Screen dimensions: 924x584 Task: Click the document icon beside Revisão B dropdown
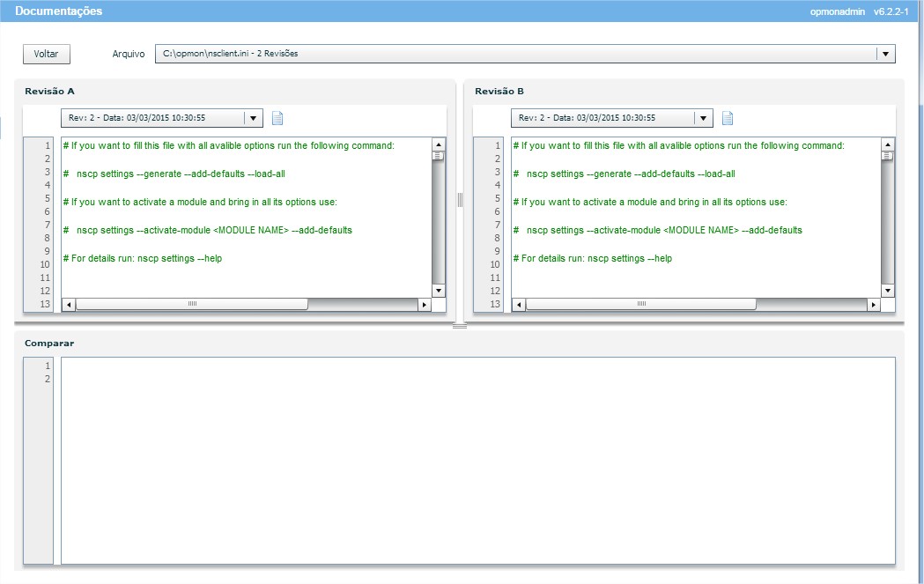[x=728, y=118]
